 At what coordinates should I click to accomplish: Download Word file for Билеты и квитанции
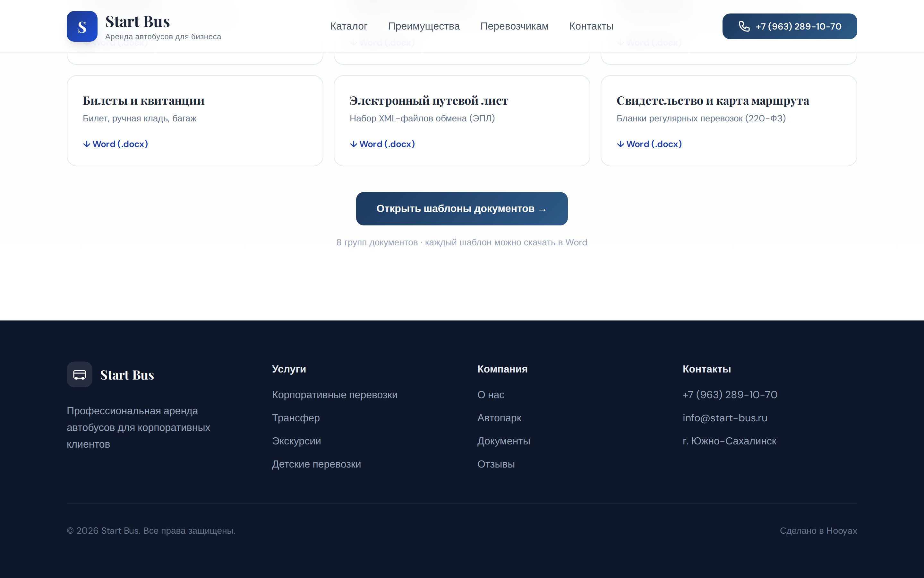[x=115, y=144]
